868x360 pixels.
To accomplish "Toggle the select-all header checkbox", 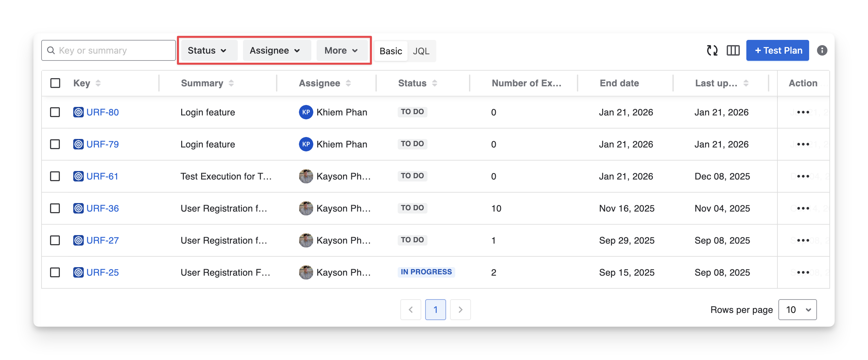I will point(55,83).
